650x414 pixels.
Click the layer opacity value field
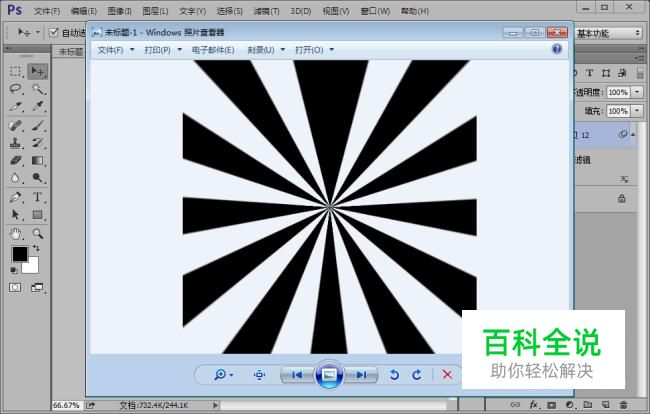pos(618,92)
